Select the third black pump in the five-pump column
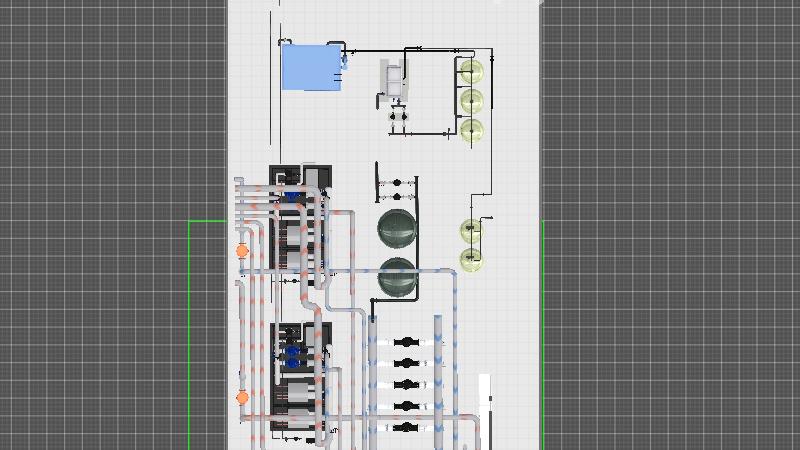800x450 pixels. tap(405, 385)
